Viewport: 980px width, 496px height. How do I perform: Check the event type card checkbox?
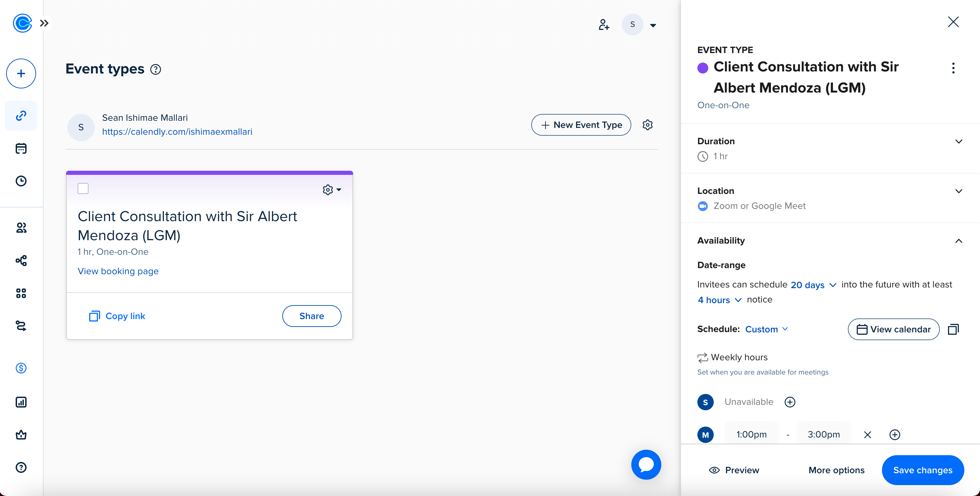[x=83, y=188]
